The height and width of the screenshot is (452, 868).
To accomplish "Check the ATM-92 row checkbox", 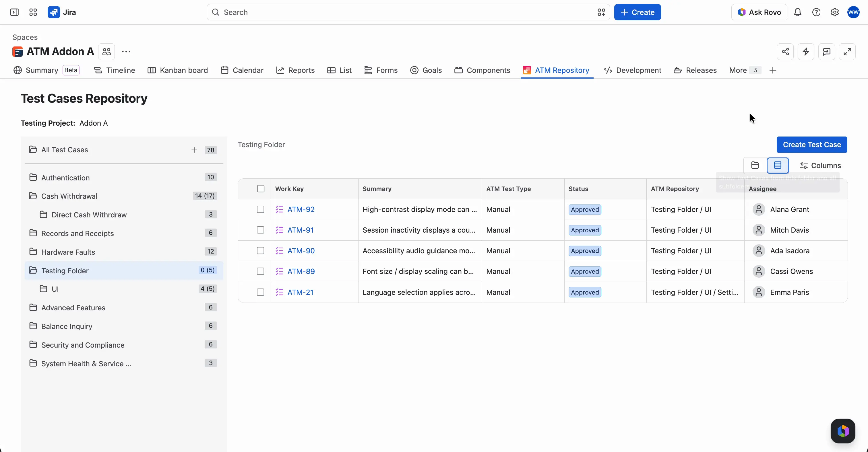I will [x=260, y=209].
